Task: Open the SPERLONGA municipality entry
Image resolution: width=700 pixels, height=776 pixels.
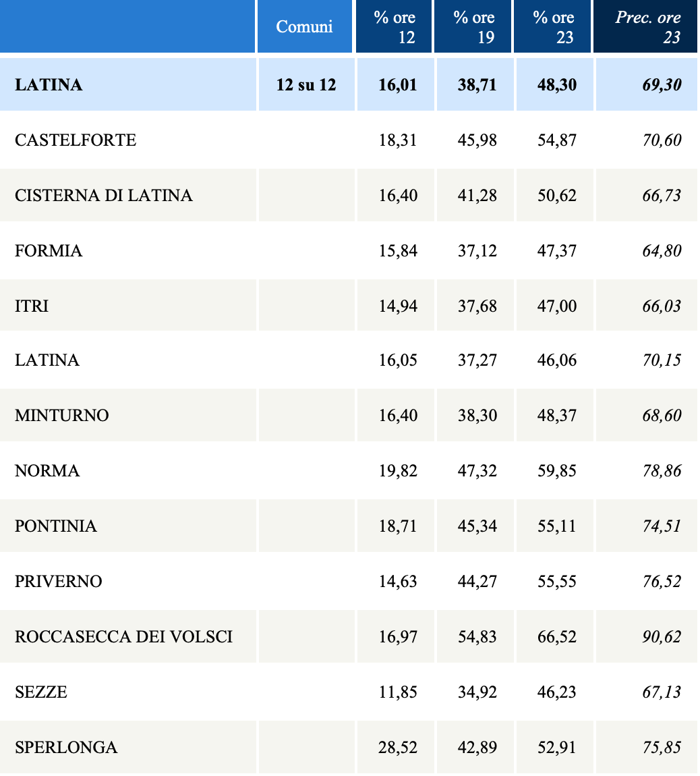Action: point(66,748)
